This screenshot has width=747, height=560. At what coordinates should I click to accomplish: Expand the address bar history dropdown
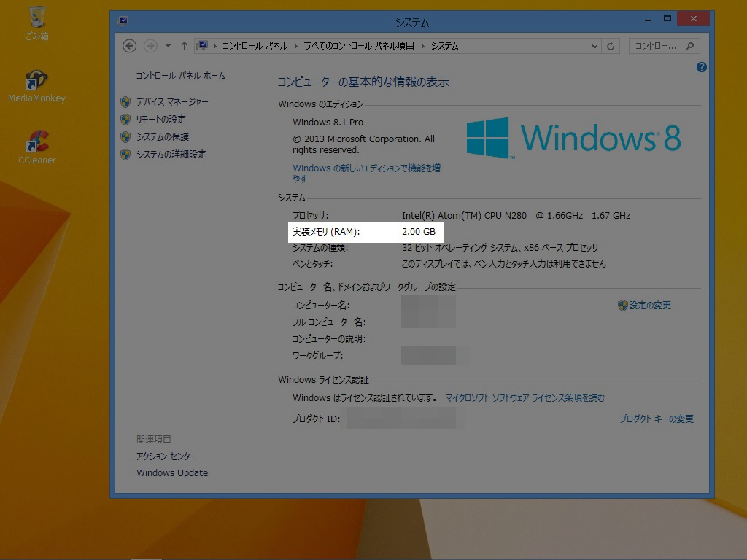coord(595,46)
